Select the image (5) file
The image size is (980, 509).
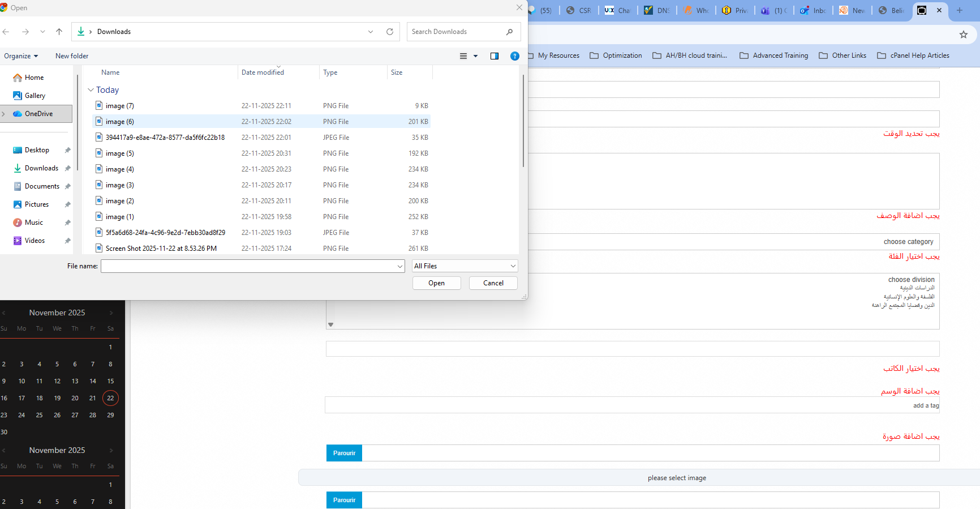(x=119, y=153)
